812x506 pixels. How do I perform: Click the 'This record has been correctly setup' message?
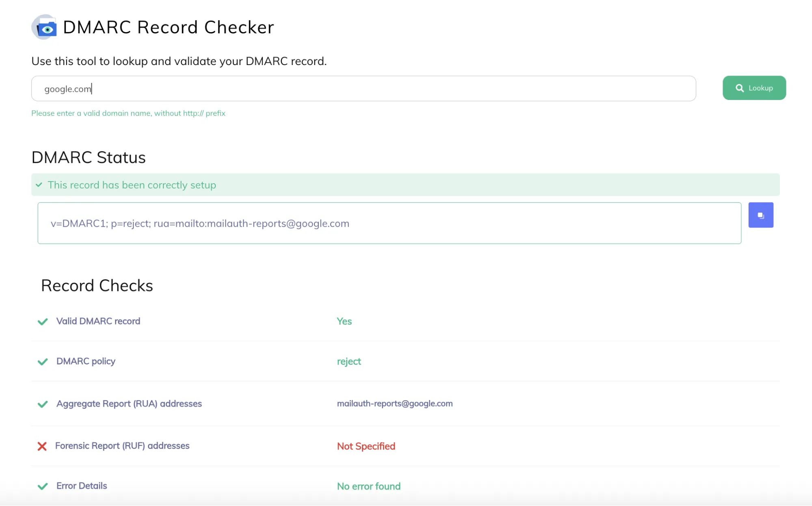[132, 185]
